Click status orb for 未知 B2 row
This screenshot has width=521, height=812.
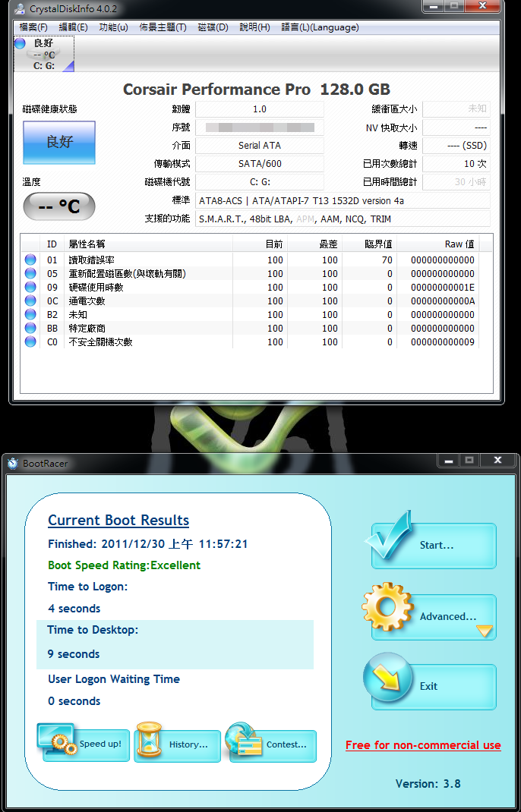click(30, 314)
